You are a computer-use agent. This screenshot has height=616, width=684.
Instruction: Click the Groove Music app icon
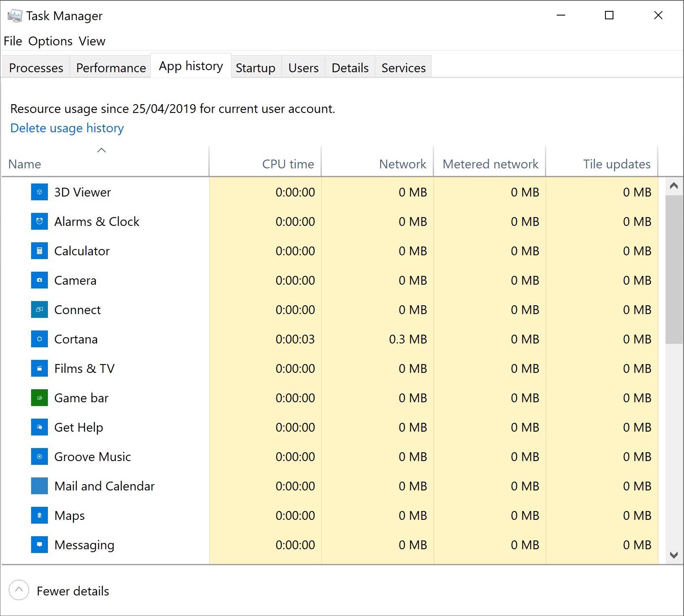click(x=39, y=456)
